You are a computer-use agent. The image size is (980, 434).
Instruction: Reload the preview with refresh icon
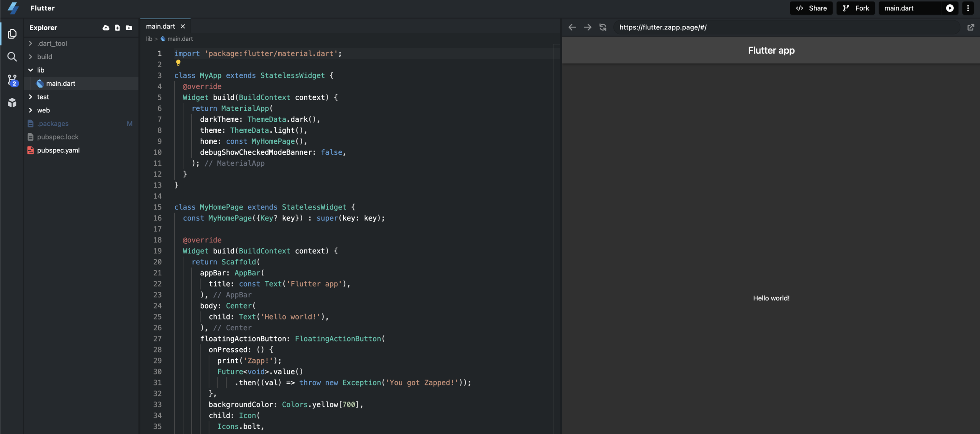point(603,27)
